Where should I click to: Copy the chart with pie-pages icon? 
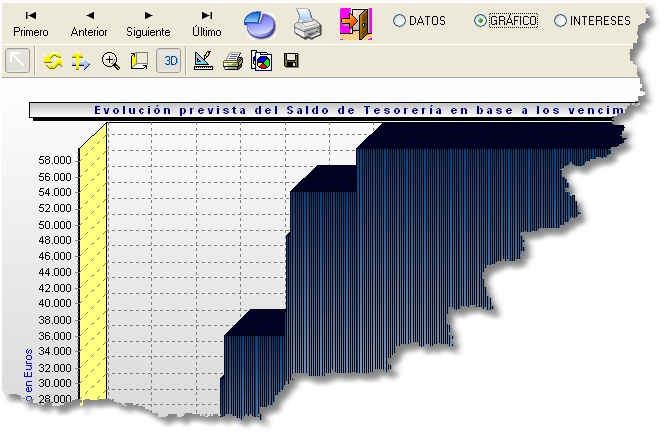261,61
